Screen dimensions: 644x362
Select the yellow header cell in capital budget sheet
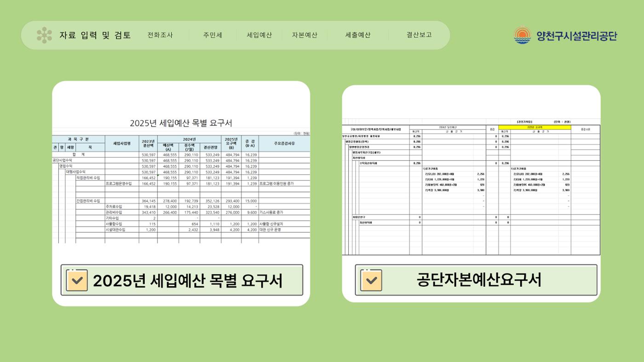pyautogui.click(x=535, y=127)
